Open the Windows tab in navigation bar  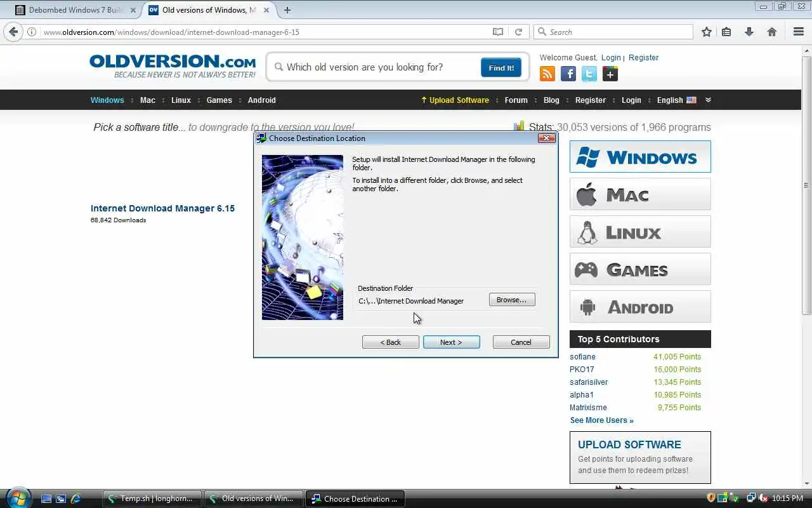107,100
